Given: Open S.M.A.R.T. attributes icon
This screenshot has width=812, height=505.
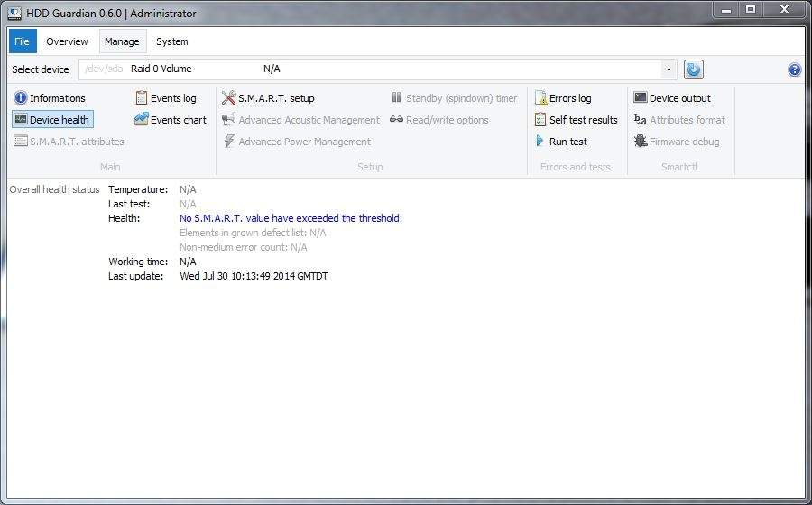Looking at the screenshot, I should 21,142.
